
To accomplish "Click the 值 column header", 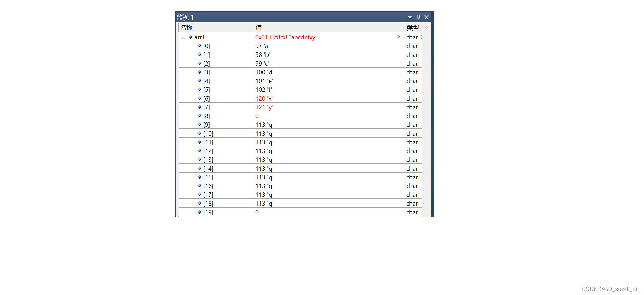I will (x=329, y=28).
